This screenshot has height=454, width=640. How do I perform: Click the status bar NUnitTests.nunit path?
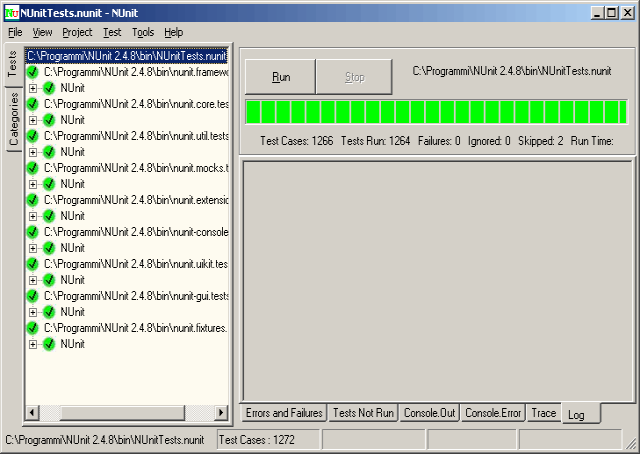(104, 440)
